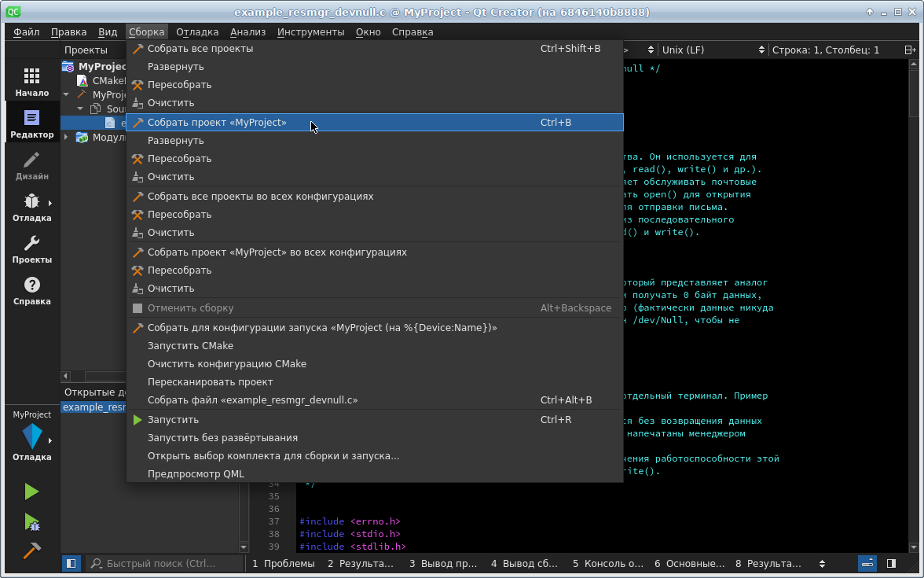This screenshot has width=924, height=578.
Task: Click the split editor icon at top right
Action: (910, 50)
